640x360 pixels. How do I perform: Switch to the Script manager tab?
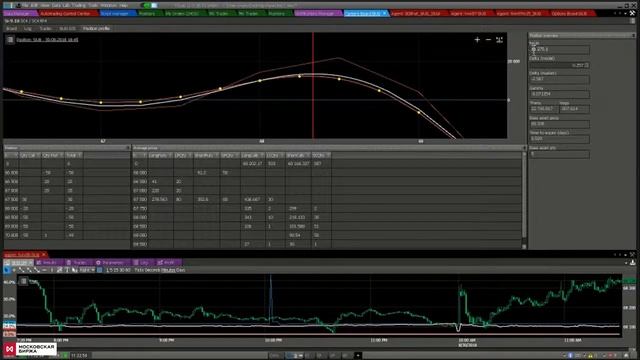point(115,13)
